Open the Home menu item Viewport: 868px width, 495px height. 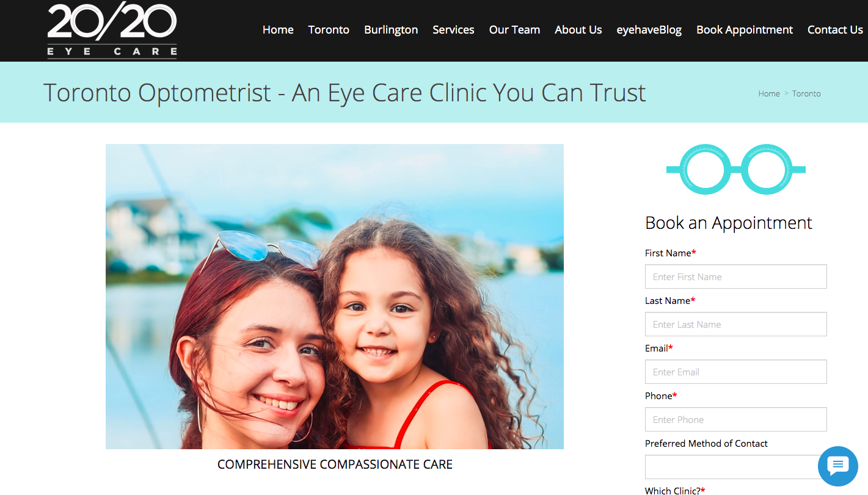[278, 29]
